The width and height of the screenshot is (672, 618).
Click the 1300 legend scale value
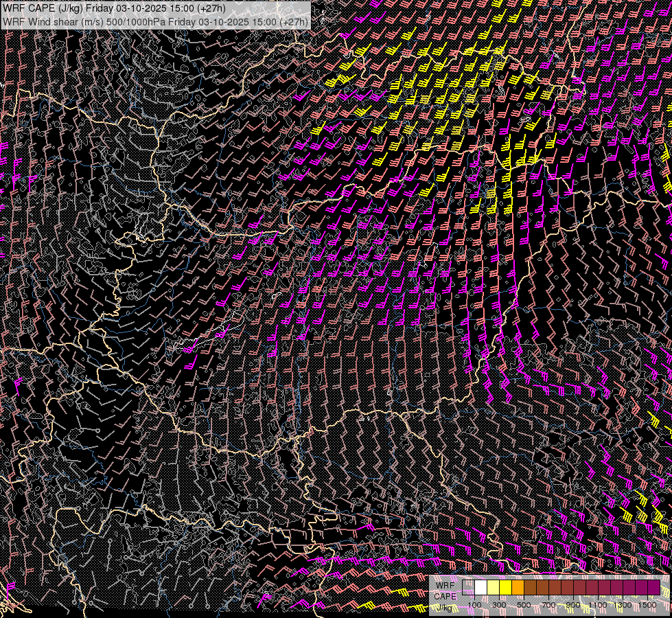tap(623, 604)
